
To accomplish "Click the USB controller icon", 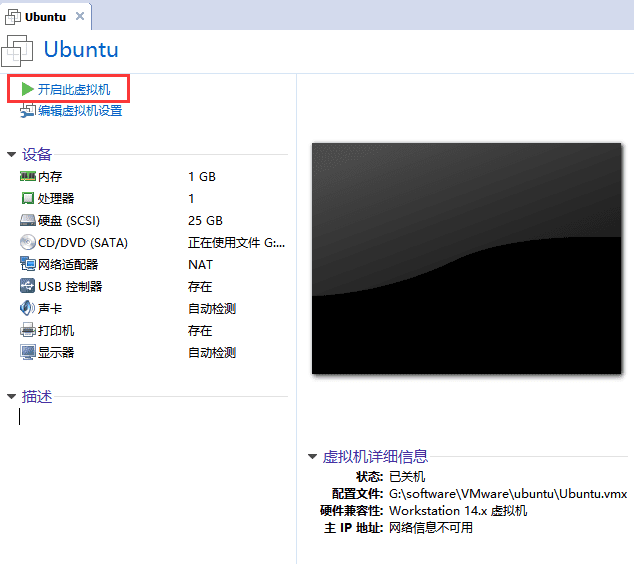I will 27,286.
